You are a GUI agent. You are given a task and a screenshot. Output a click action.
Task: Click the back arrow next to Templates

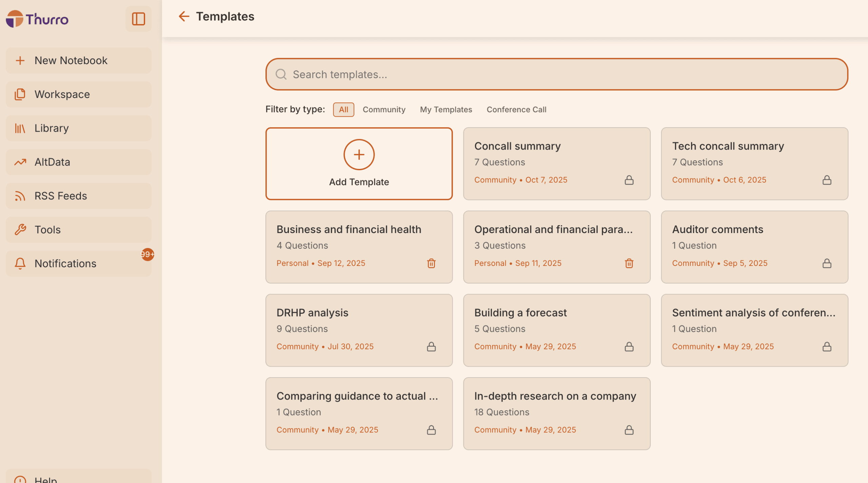[x=184, y=16]
